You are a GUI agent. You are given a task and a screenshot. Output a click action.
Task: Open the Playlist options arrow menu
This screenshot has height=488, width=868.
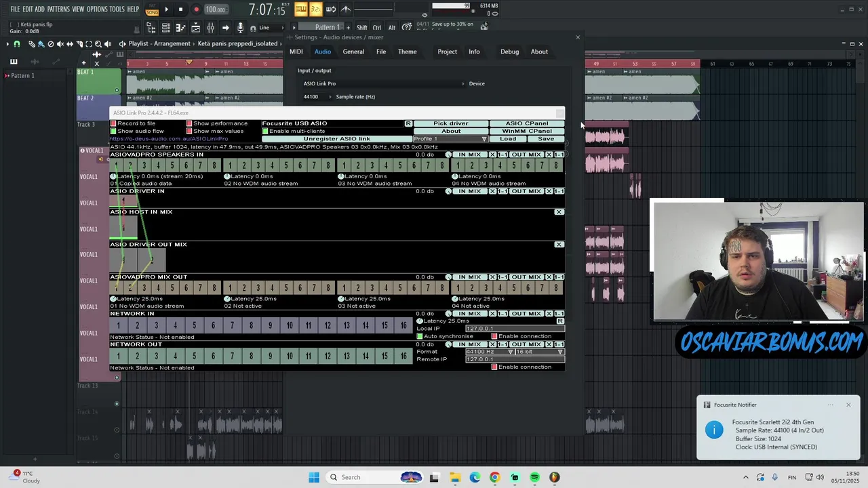7,44
